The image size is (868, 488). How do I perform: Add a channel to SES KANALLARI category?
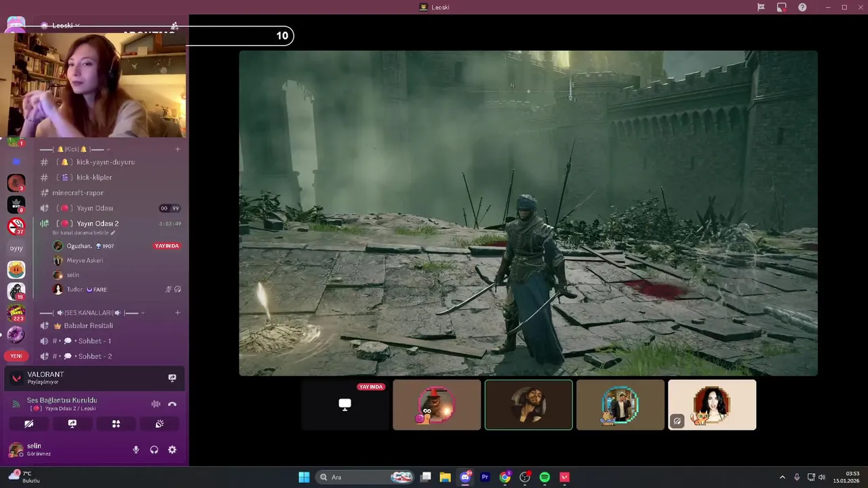(x=178, y=312)
